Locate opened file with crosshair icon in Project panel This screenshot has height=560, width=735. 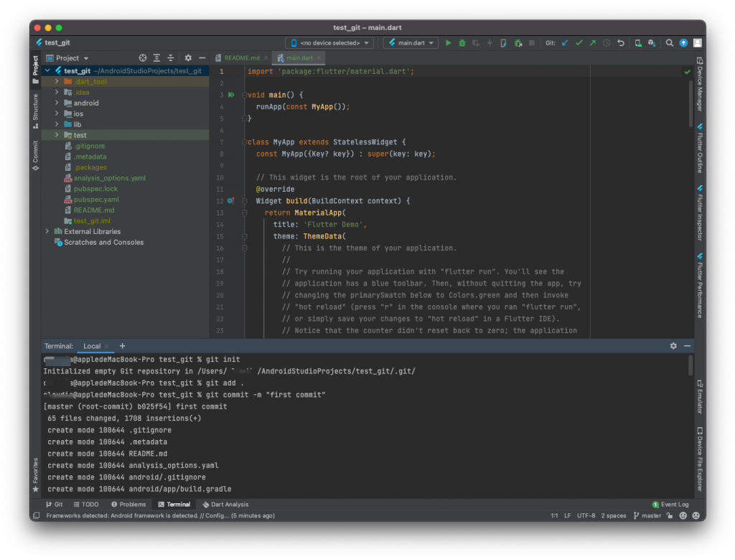click(x=143, y=57)
